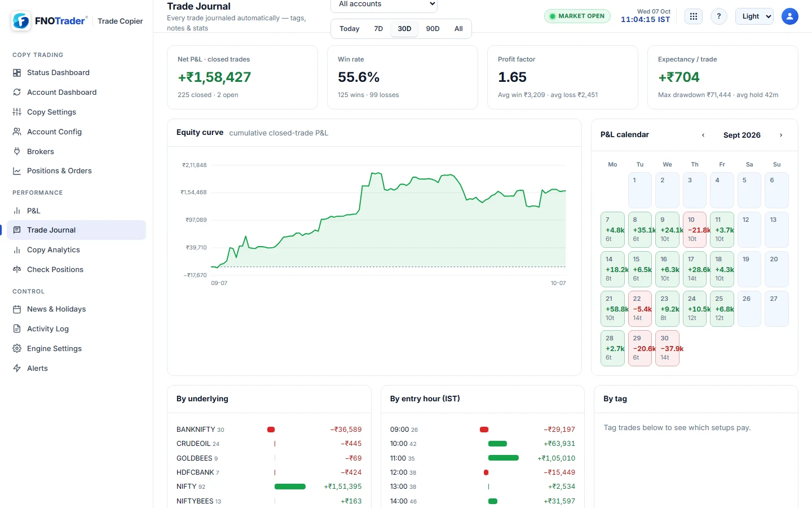
Task: Click Brokers plug icon
Action: pos(17,152)
